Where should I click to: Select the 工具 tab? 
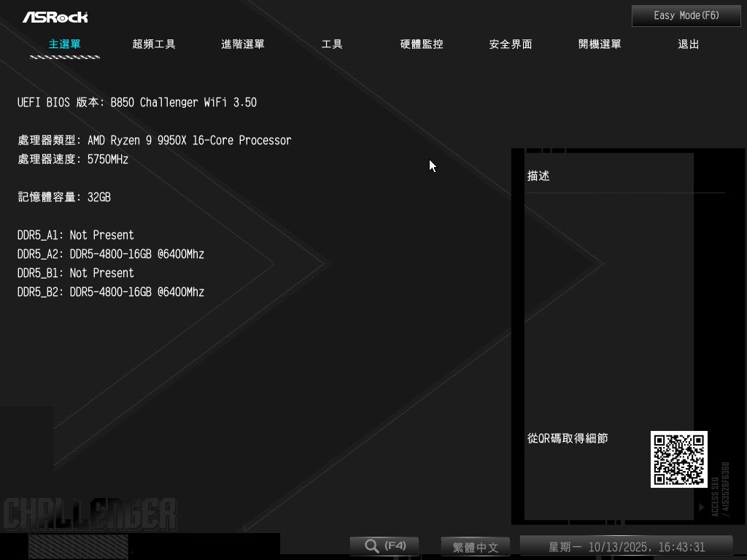332,44
